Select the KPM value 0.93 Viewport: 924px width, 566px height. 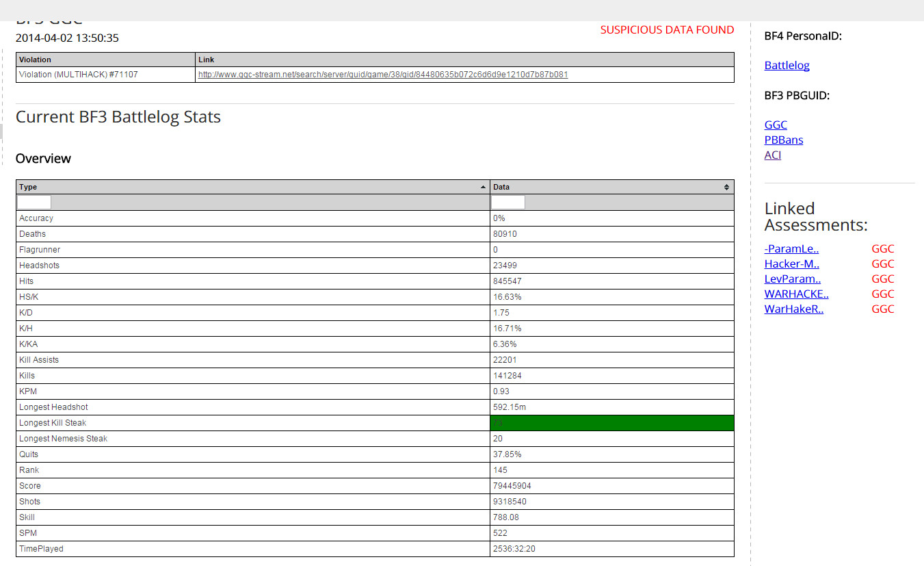point(501,391)
